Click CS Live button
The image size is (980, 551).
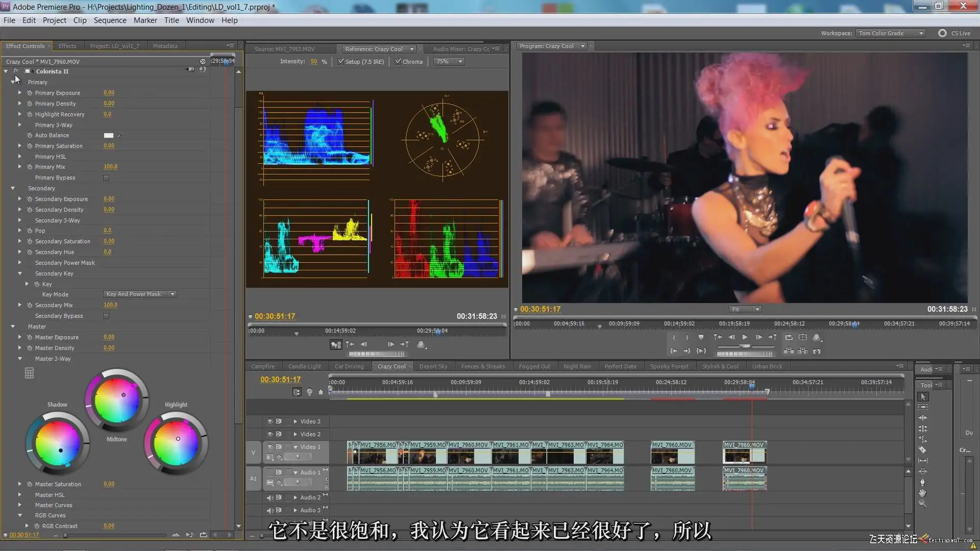(953, 33)
